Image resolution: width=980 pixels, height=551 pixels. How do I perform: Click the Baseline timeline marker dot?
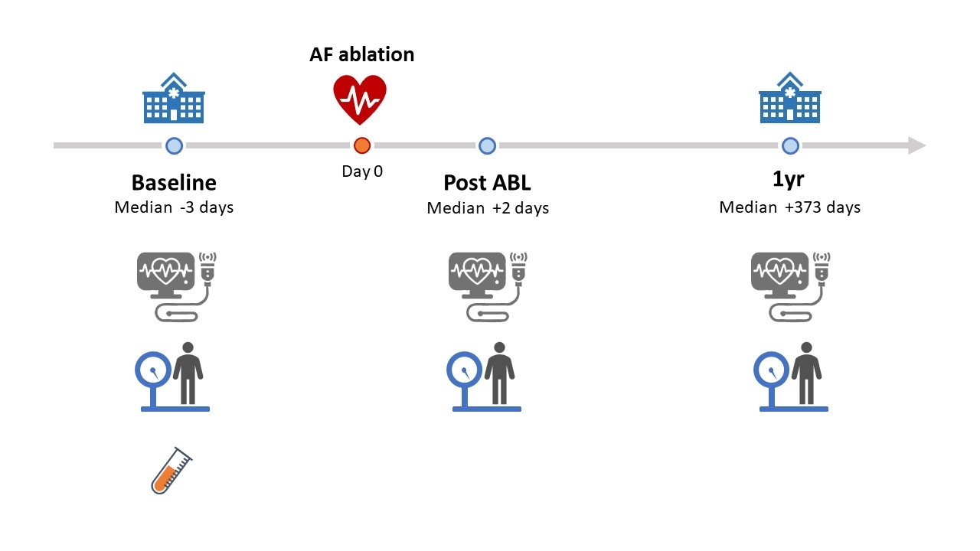[174, 145]
